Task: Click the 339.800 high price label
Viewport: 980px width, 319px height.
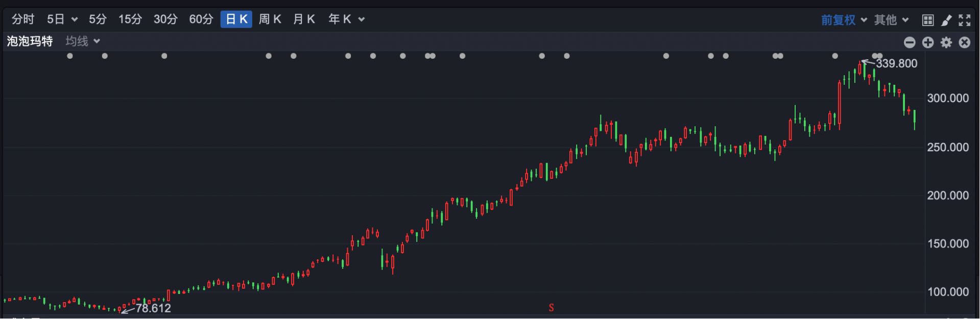Action: pyautogui.click(x=896, y=63)
